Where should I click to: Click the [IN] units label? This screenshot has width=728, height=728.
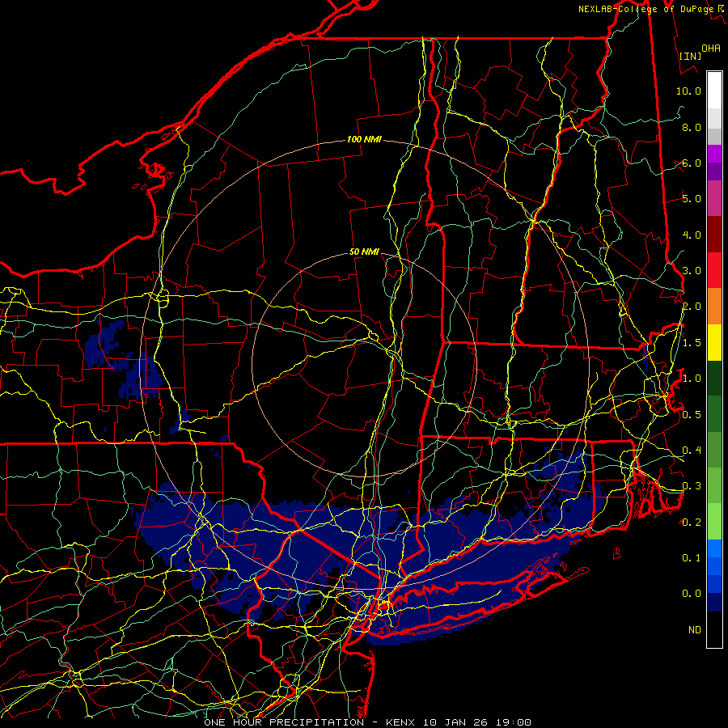[690, 56]
